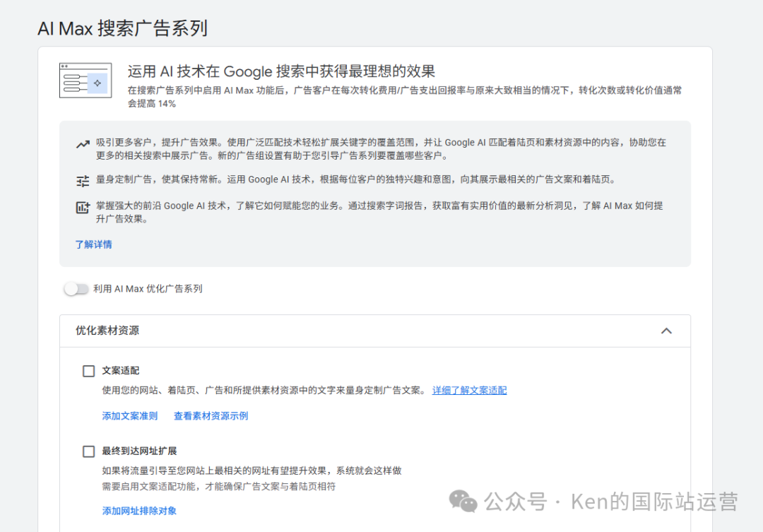Viewport: 763px width, 532px height.
Task: Open the 详细了解文案适配 link
Action: (x=470, y=391)
